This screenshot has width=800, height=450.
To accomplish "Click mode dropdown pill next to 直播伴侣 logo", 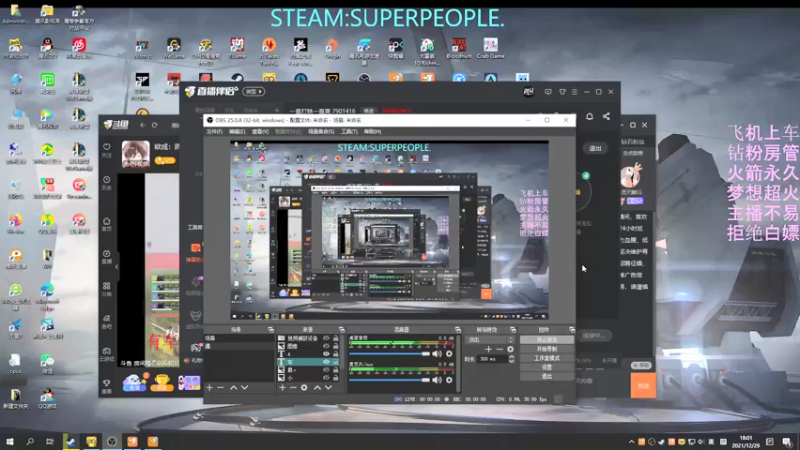I will click(x=254, y=92).
